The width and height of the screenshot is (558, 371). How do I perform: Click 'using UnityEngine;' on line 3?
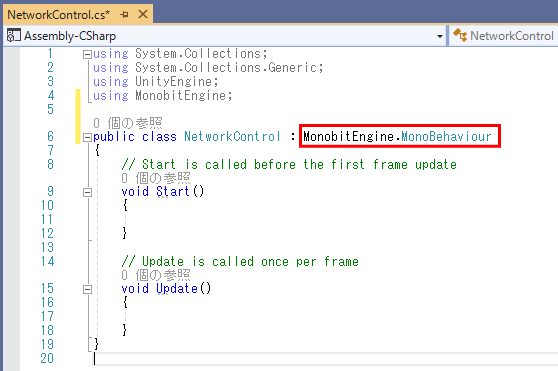[156, 82]
